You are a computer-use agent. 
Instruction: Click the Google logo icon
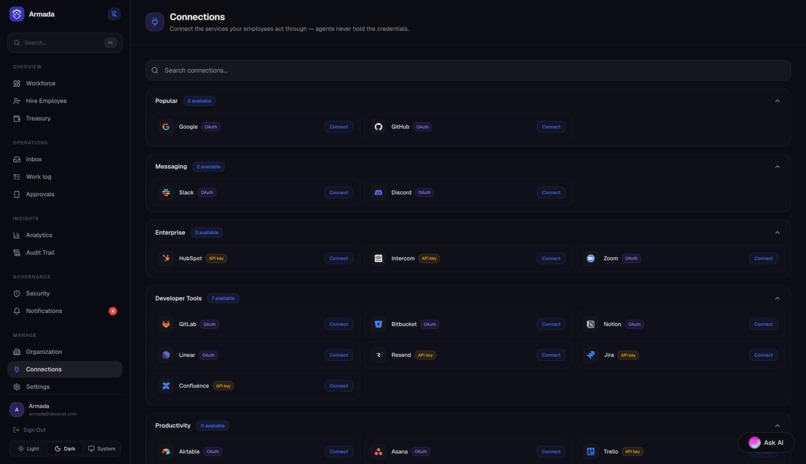(166, 127)
